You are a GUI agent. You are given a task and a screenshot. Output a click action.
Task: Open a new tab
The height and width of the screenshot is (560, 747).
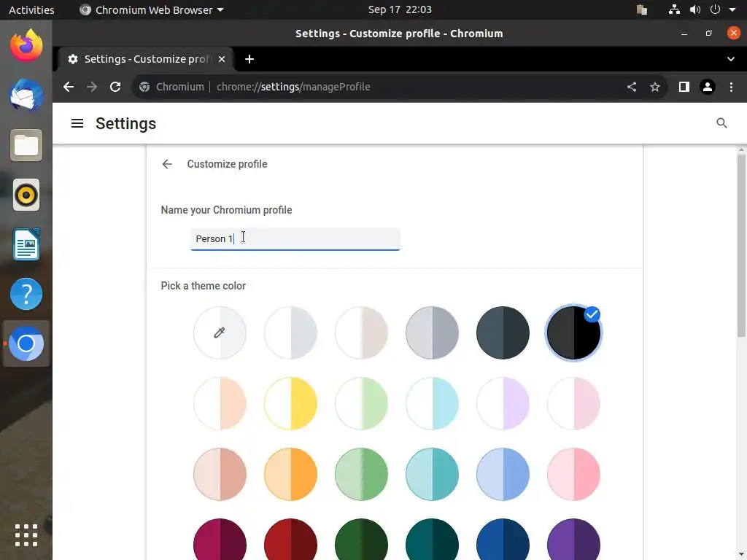click(x=249, y=59)
